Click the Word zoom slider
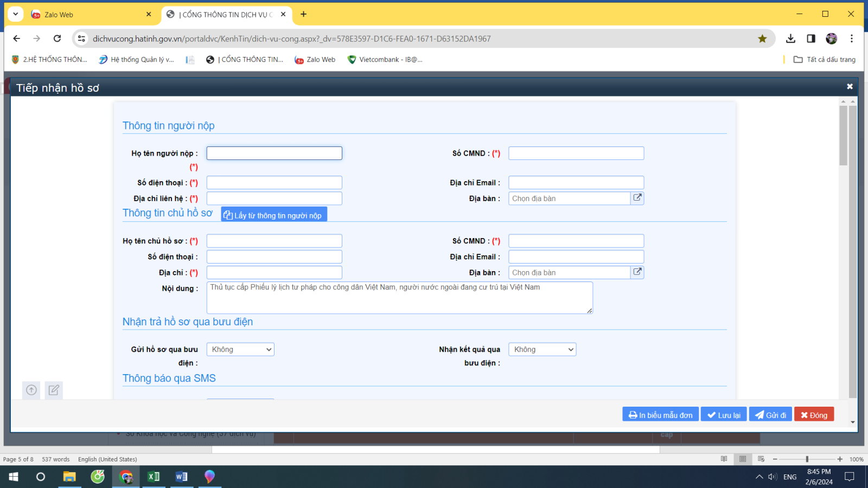 807,459
